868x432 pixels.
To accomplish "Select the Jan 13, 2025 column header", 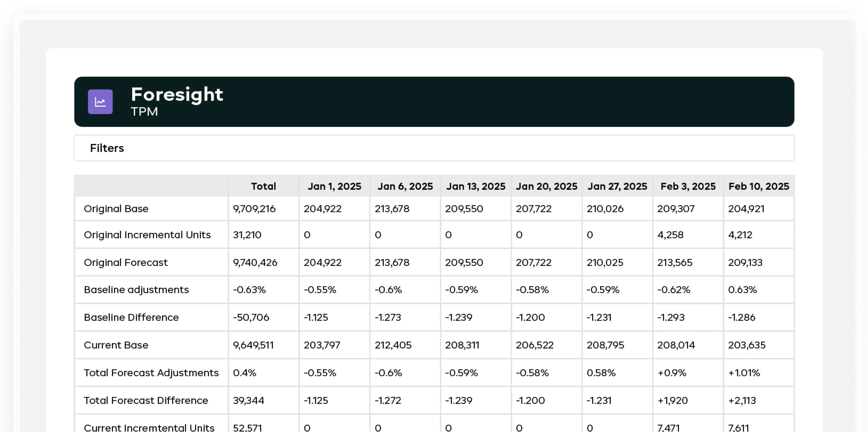I will click(x=476, y=186).
